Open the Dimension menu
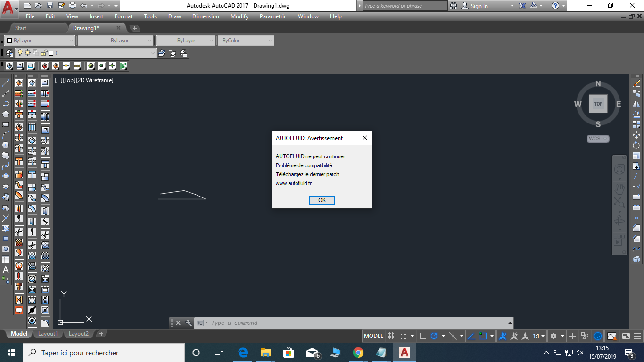Image resolution: width=644 pixels, height=362 pixels. [x=206, y=16]
